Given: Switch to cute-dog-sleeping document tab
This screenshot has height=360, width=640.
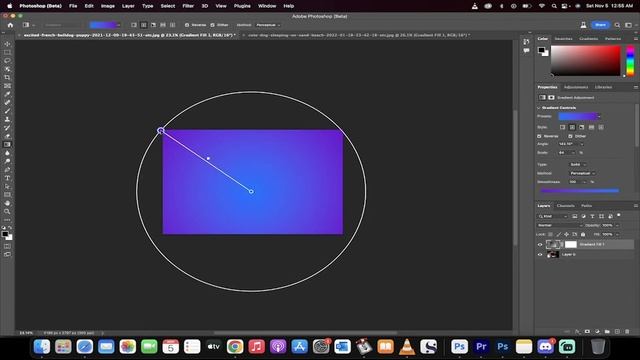Looking at the screenshot, I should click(x=359, y=36).
